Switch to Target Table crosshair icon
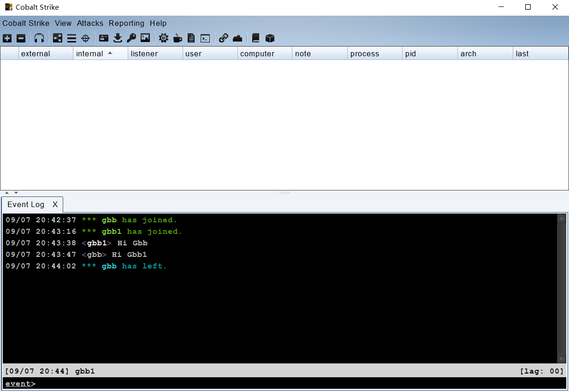 tap(85, 38)
